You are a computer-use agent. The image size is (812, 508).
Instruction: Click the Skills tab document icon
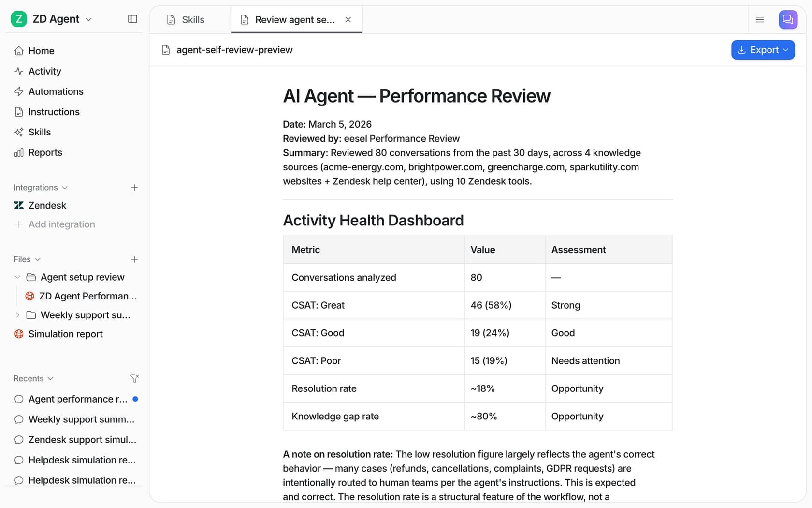coord(171,20)
